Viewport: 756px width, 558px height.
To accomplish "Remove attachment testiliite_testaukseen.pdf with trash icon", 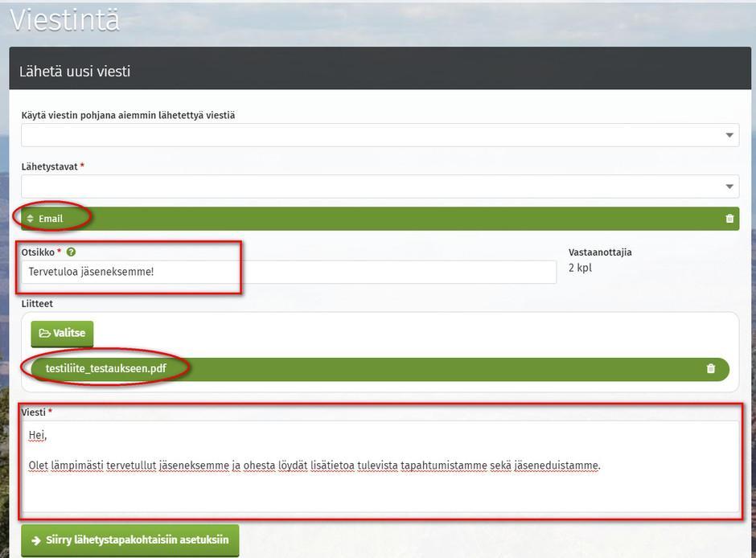I will (x=711, y=368).
